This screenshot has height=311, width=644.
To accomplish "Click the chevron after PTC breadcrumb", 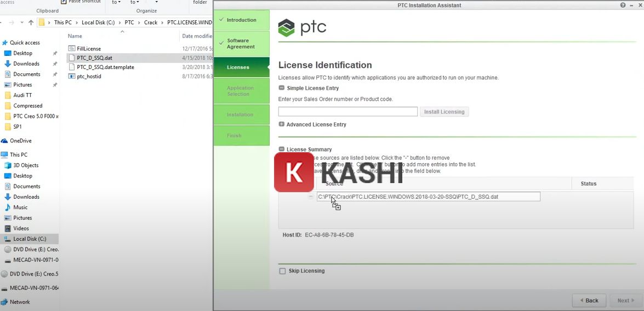I will tap(139, 22).
